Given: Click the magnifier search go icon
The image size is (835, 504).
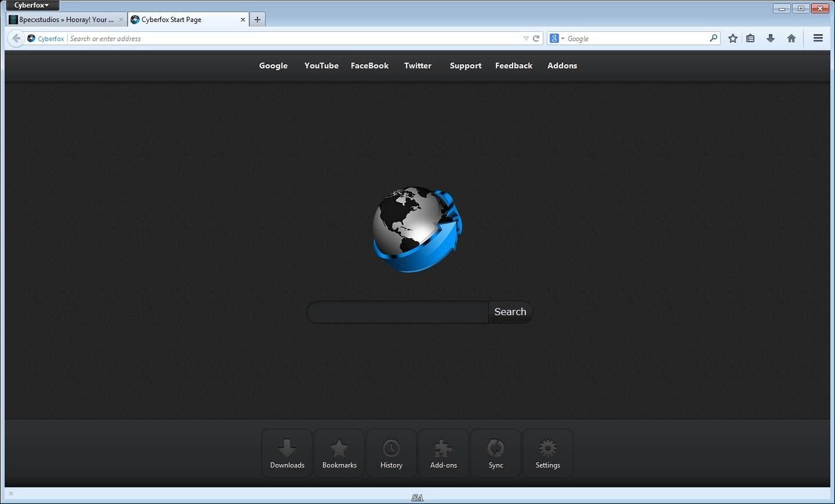Looking at the screenshot, I should pos(713,38).
